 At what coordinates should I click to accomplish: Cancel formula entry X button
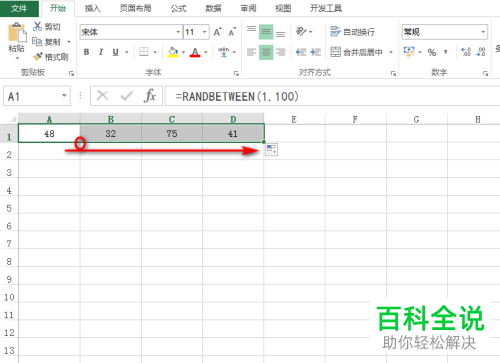coord(102,96)
